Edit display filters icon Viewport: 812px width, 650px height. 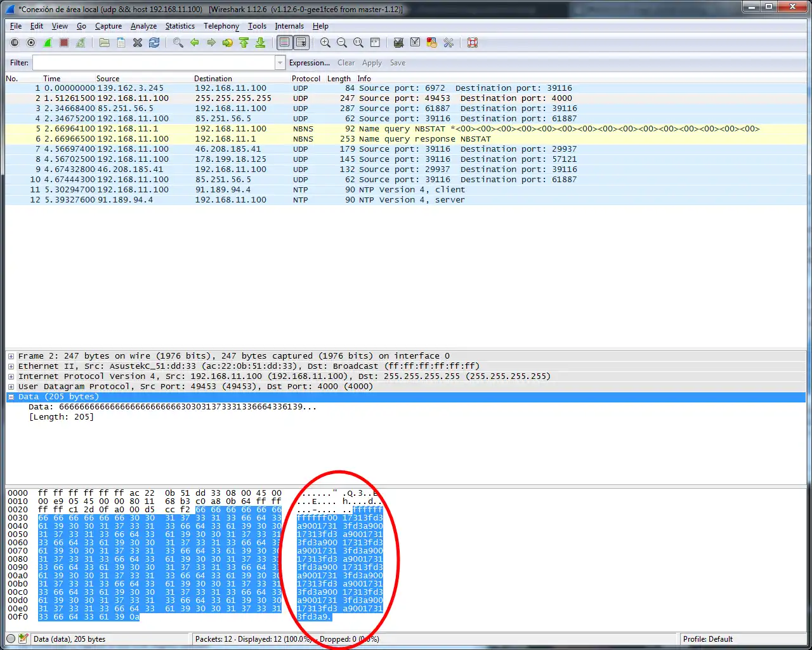(416, 43)
